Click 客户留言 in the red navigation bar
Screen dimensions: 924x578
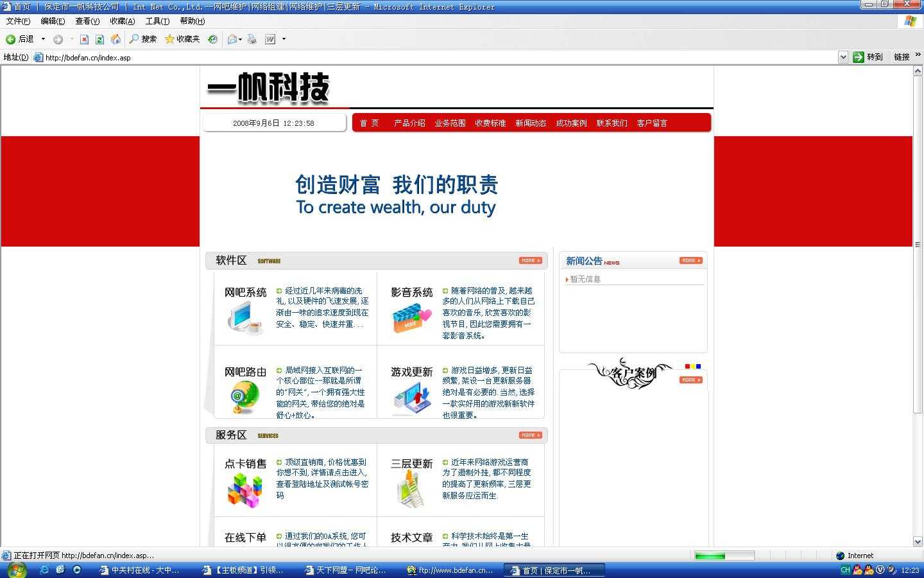[652, 123]
